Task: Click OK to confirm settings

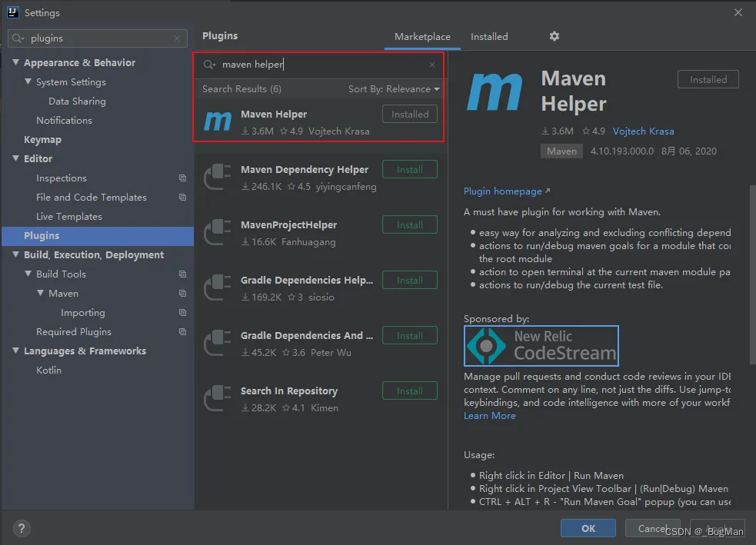Action: (588, 528)
